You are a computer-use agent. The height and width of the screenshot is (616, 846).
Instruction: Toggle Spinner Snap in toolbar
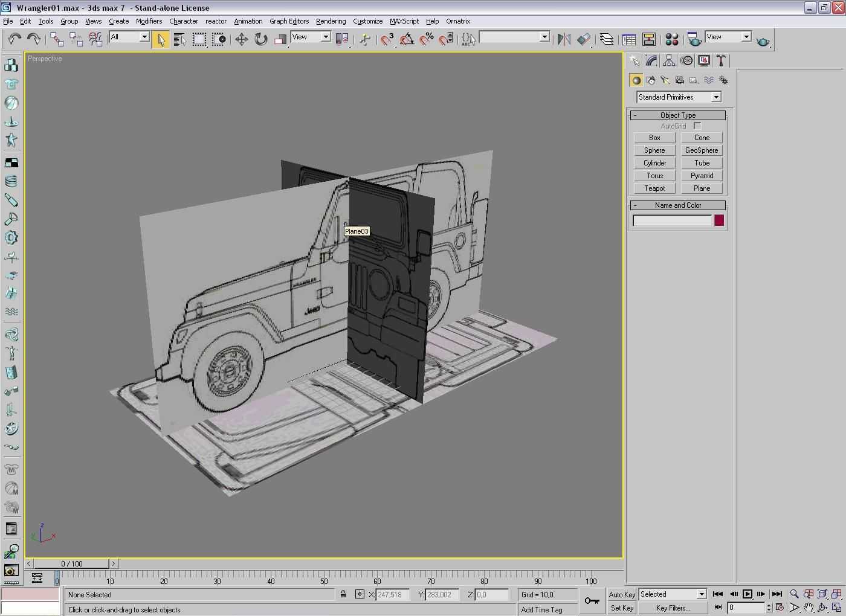pos(446,39)
